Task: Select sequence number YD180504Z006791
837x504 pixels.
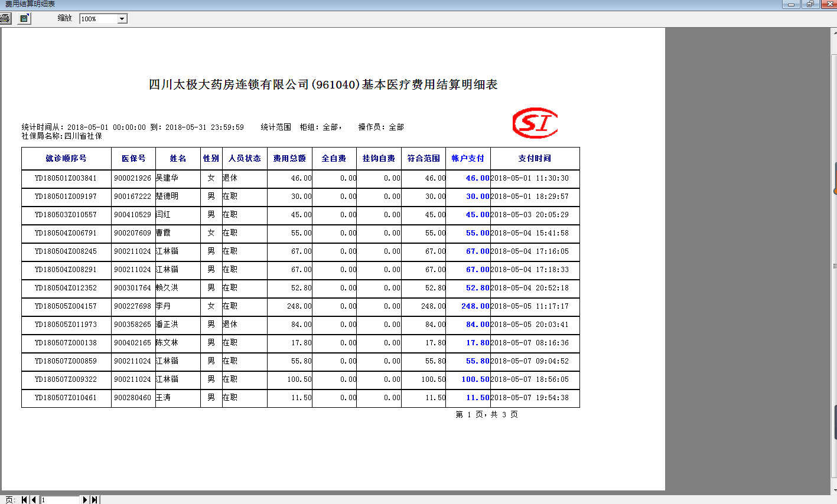Action: 66,233
